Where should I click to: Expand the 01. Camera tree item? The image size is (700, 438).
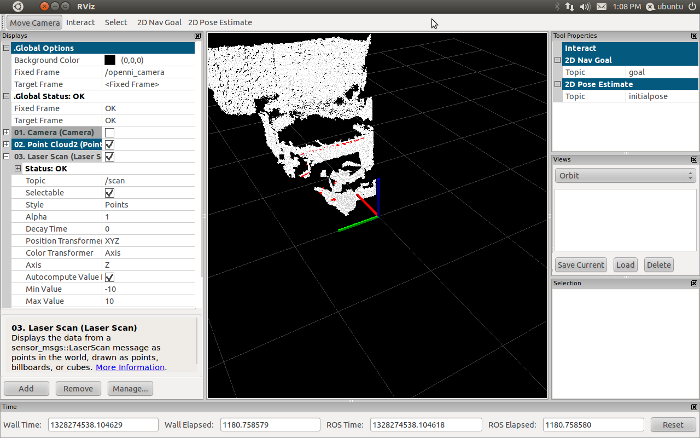coord(7,132)
